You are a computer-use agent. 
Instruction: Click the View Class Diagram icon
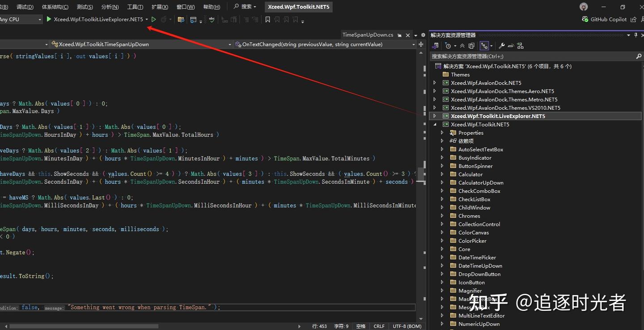tap(520, 46)
